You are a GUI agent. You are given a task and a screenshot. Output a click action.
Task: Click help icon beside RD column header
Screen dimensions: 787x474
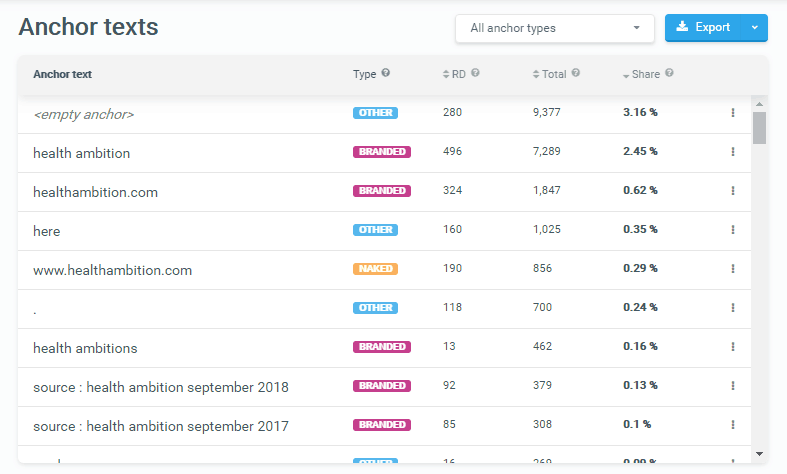tap(475, 73)
